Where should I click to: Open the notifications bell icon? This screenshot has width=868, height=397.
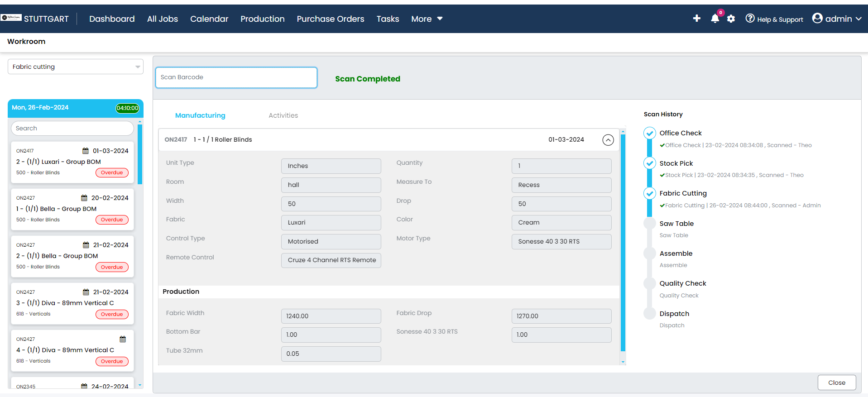tap(715, 19)
